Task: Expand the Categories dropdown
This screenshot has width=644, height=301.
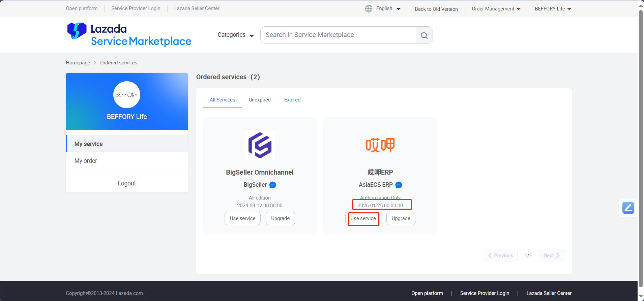Action: pyautogui.click(x=236, y=35)
